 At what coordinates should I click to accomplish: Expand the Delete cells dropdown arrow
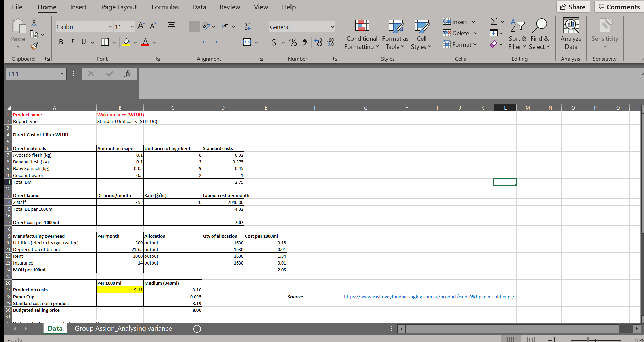click(x=476, y=33)
